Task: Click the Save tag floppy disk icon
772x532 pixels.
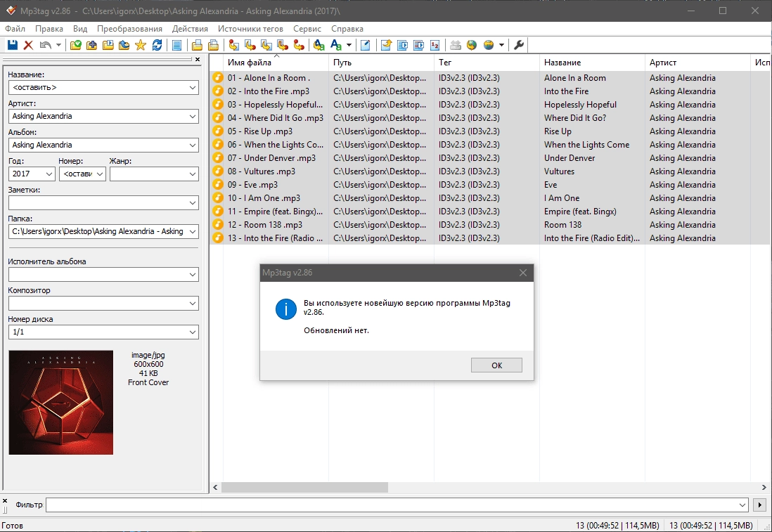Action: (13, 45)
